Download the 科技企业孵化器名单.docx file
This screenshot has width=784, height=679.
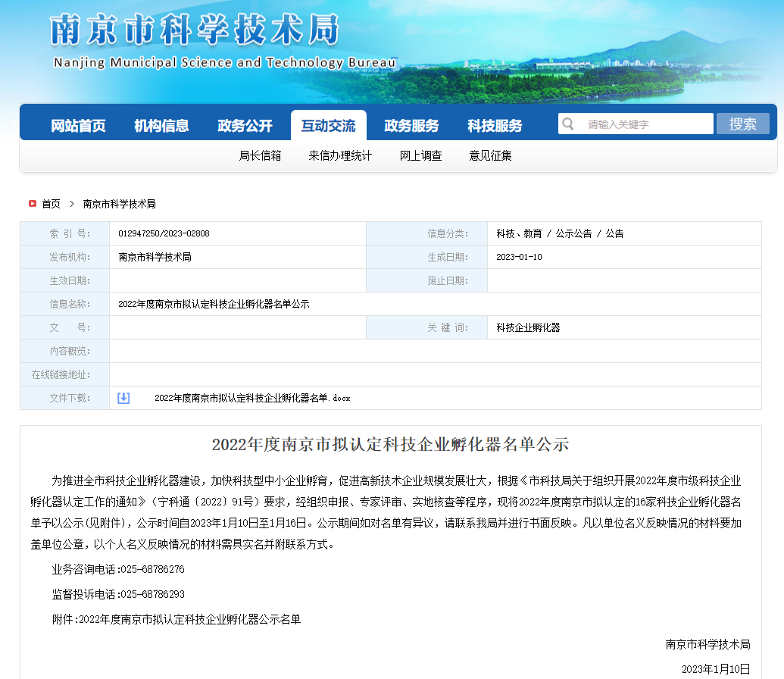tap(252, 398)
